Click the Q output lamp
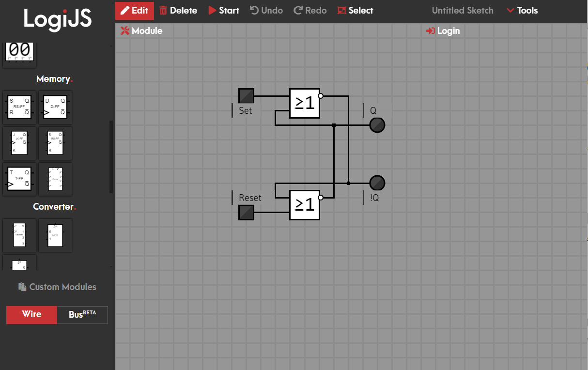This screenshot has height=370, width=588. 377,125
